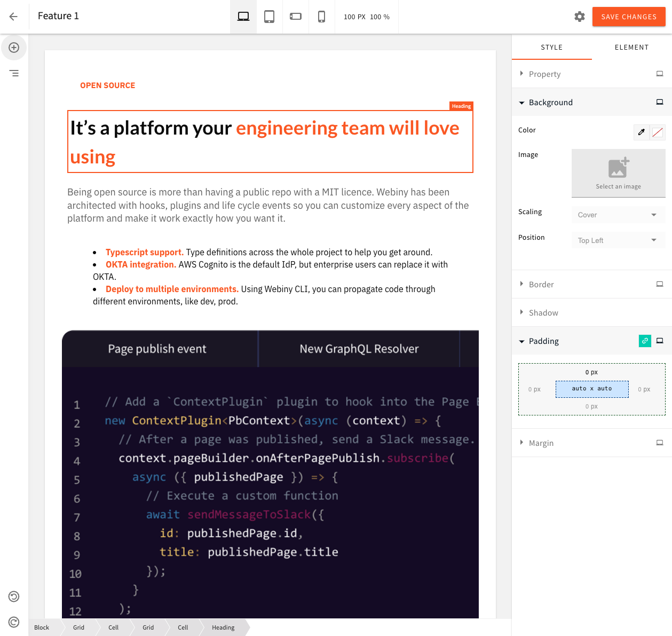Switch to the Element tab
This screenshot has height=636, width=672.
click(x=631, y=47)
